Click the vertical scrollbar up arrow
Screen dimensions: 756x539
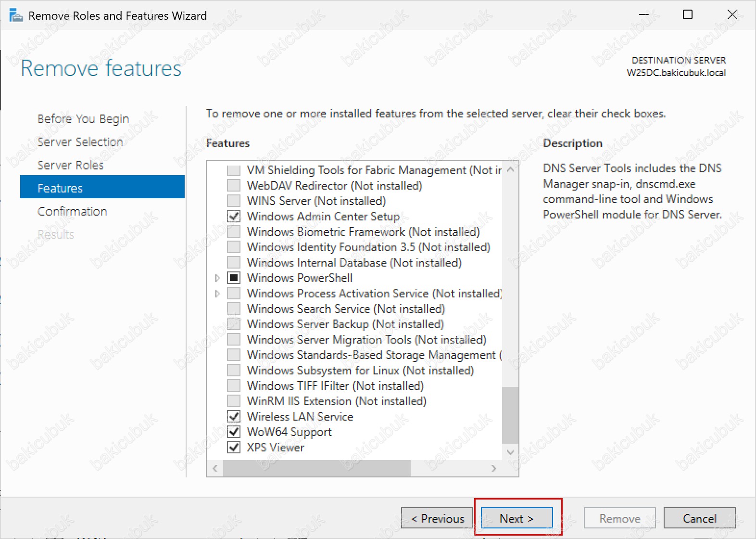(x=510, y=170)
